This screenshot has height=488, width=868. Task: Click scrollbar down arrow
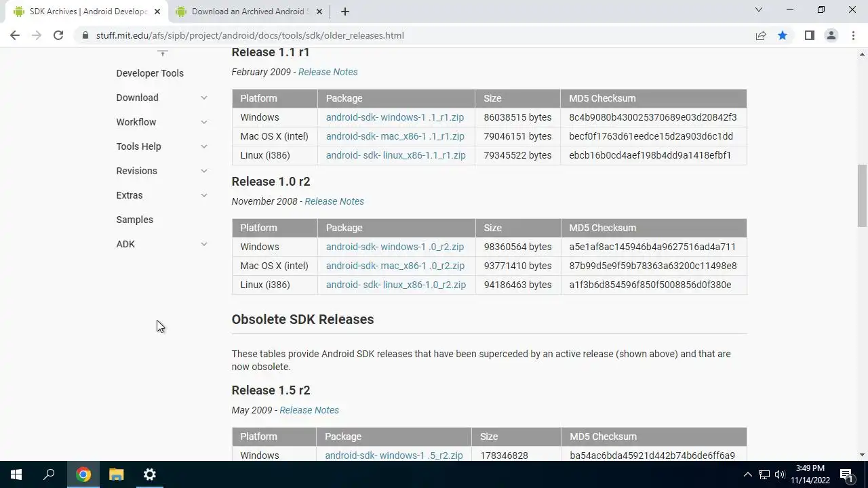click(x=862, y=455)
